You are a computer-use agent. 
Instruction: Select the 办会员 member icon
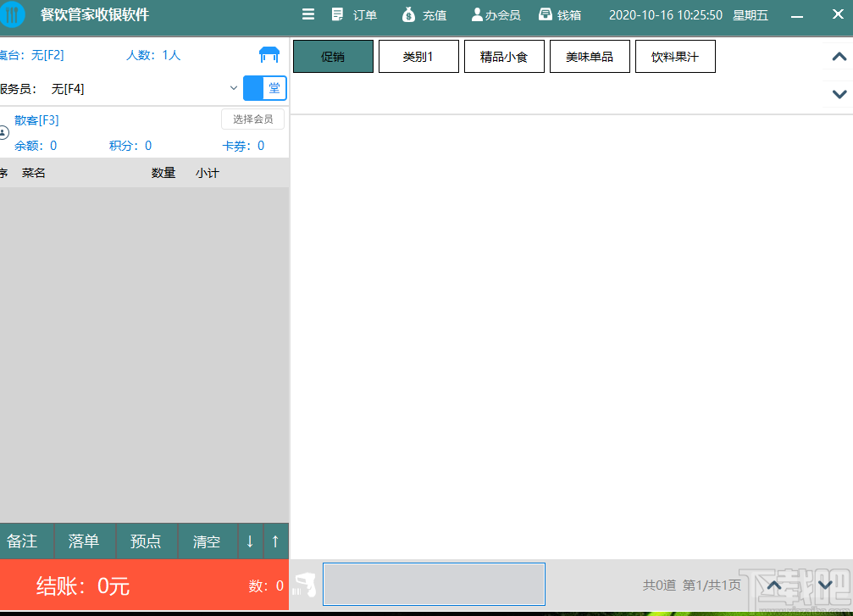(476, 14)
